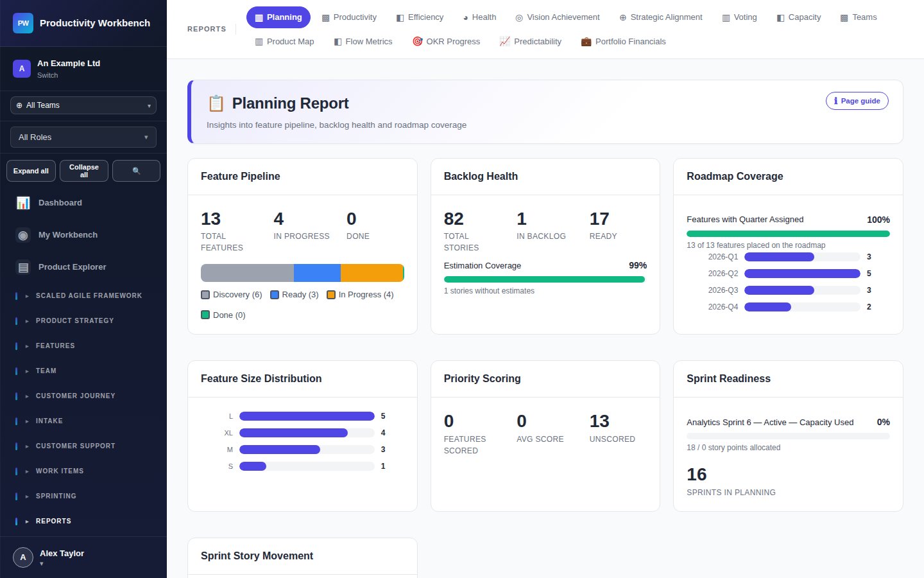This screenshot has height=578, width=924.
Task: Open the Page guide button
Action: (857, 101)
